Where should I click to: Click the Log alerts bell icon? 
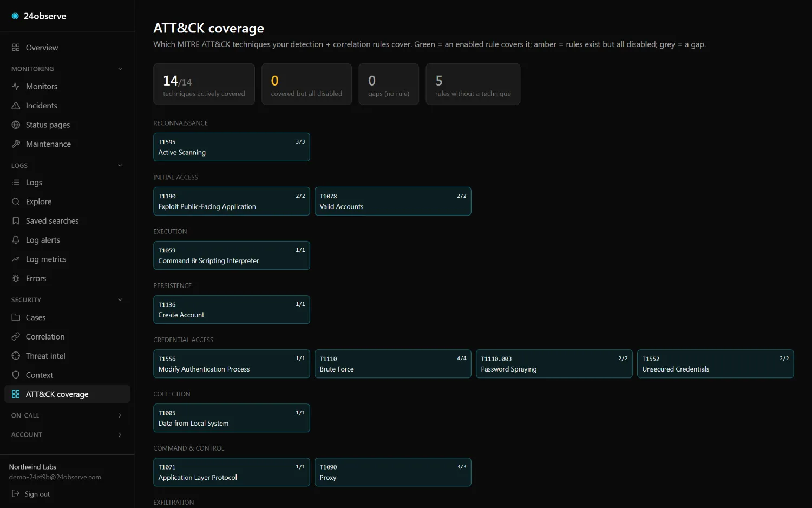pos(16,240)
